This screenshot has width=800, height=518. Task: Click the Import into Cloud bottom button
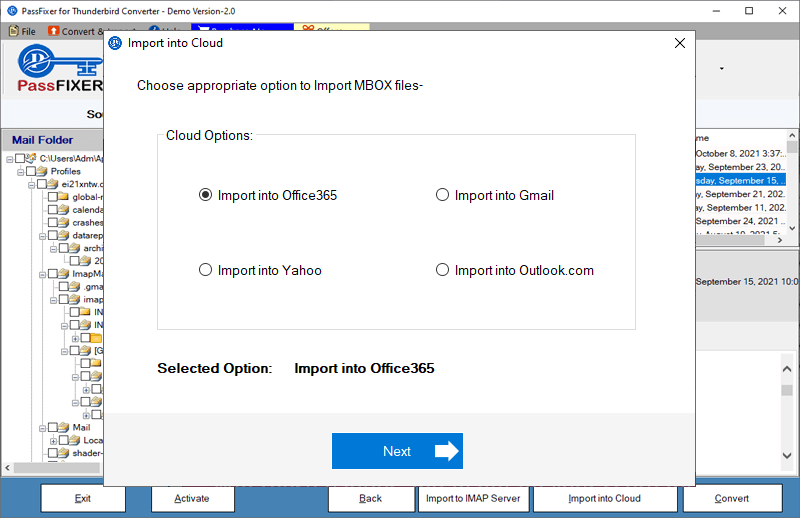pyautogui.click(x=605, y=499)
